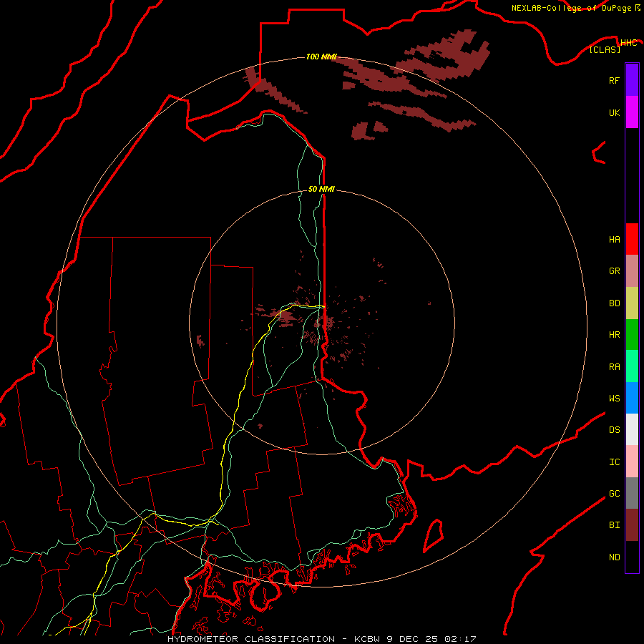Click the BD legend label text
644x644 pixels.
pos(614,303)
